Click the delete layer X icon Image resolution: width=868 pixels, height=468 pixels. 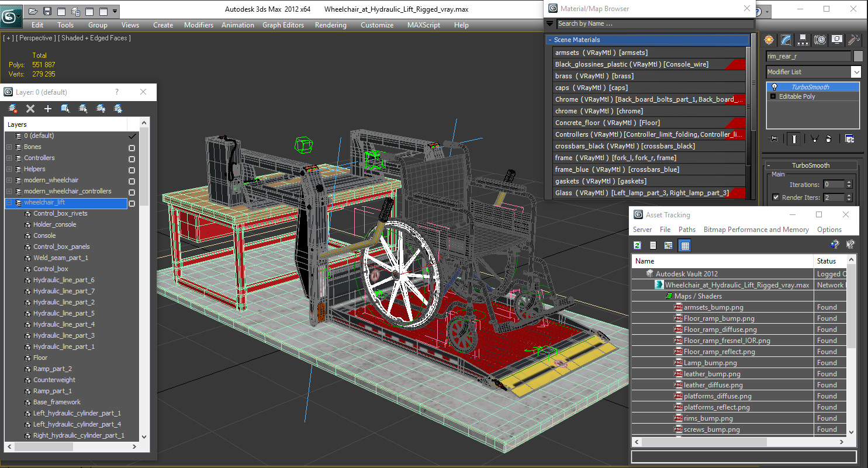(x=30, y=109)
